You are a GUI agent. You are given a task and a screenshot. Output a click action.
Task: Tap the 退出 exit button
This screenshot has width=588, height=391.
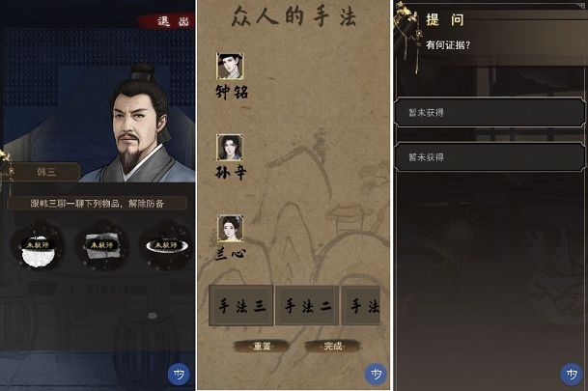(x=168, y=21)
